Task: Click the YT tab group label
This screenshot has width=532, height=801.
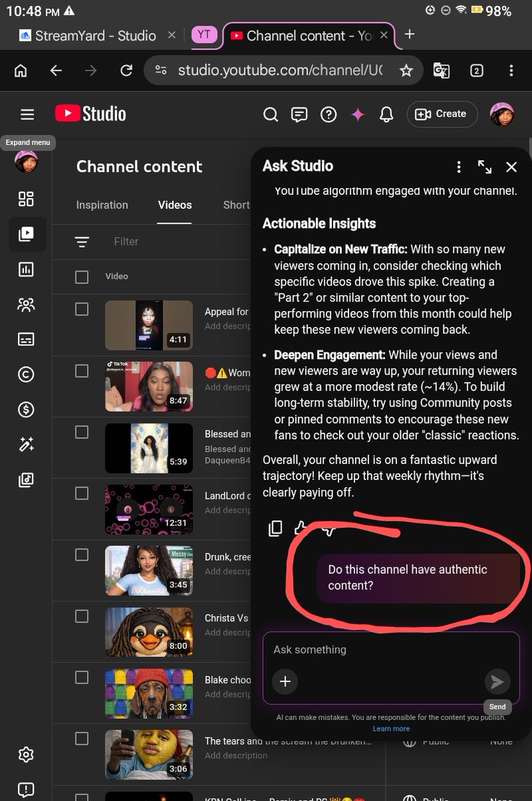Action: pos(204,35)
